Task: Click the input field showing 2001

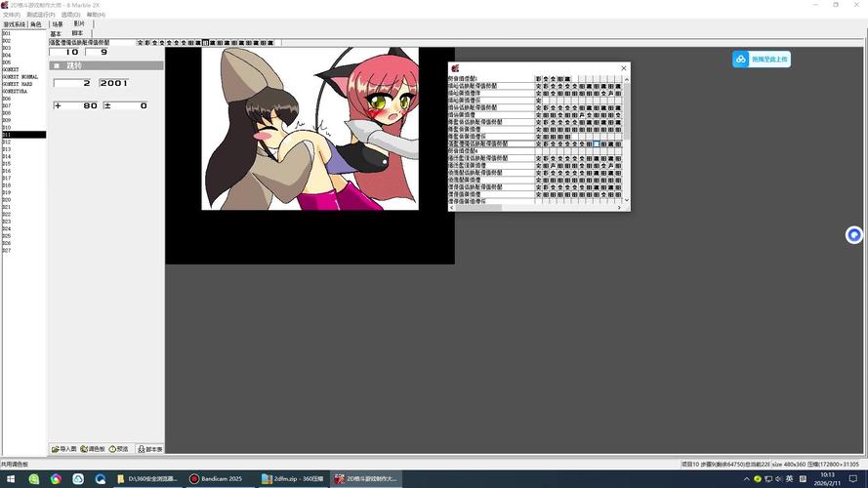Action: (114, 82)
